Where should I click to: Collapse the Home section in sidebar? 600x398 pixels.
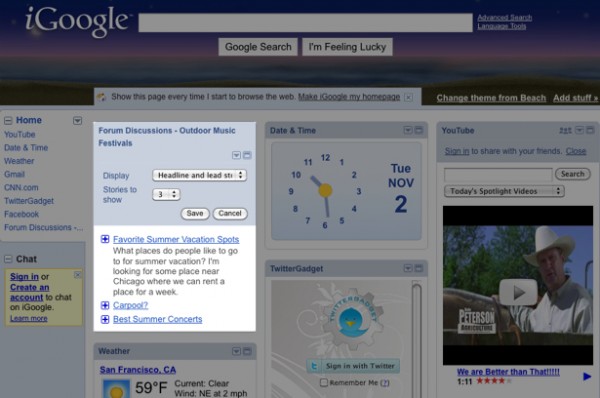(x=8, y=121)
